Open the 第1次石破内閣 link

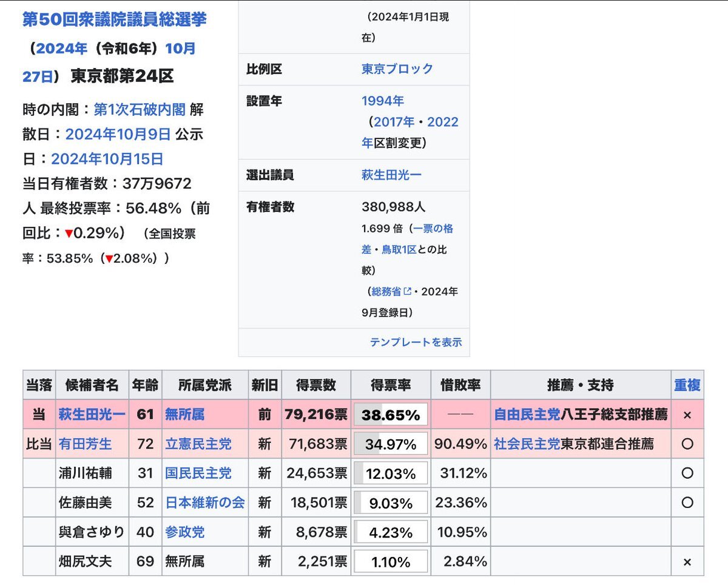140,109
